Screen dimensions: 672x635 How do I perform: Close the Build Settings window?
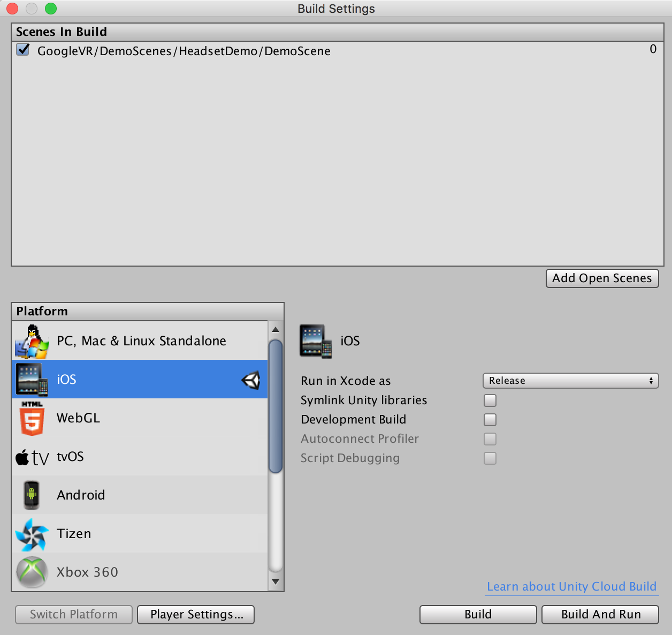click(x=12, y=9)
